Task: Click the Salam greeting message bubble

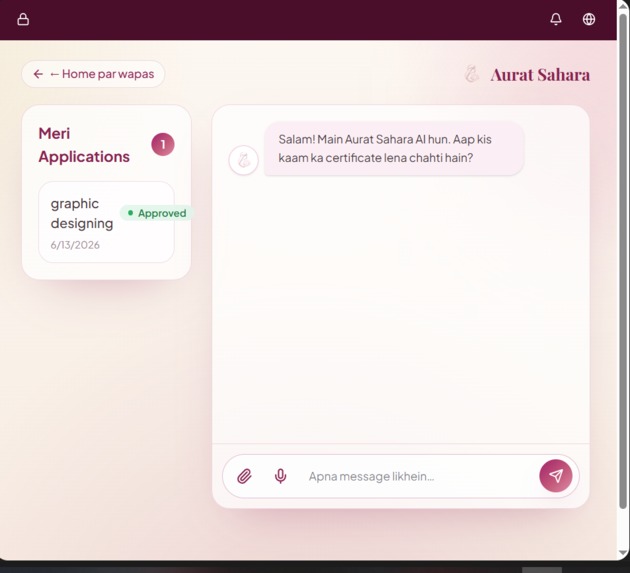Action: tap(394, 149)
